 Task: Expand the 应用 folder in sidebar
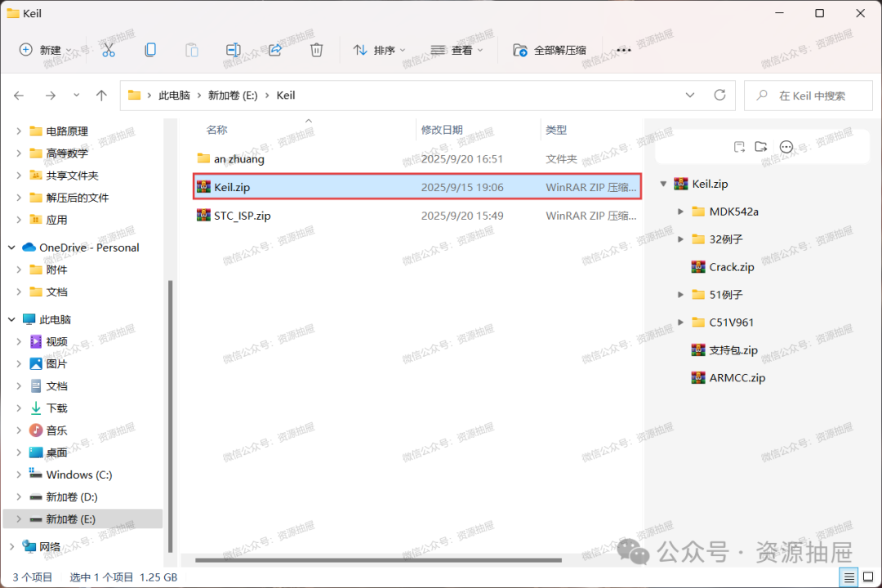(x=19, y=220)
